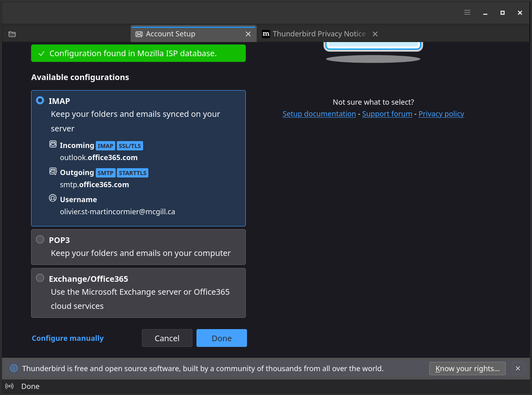Viewport: 532px width, 395px height.
Task: Click the Incoming server inbox icon
Action: point(53,144)
